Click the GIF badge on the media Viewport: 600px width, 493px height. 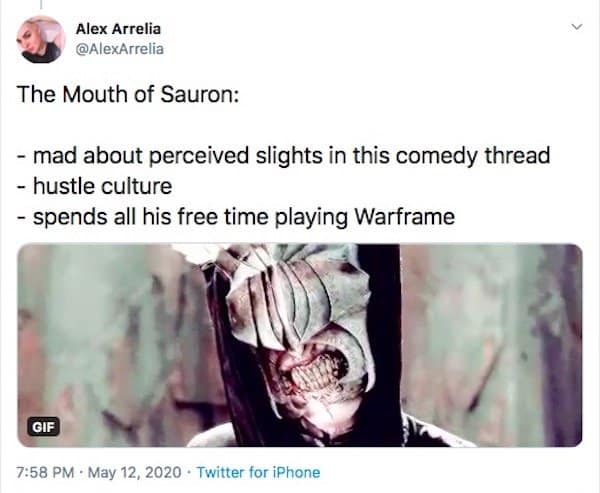click(44, 426)
